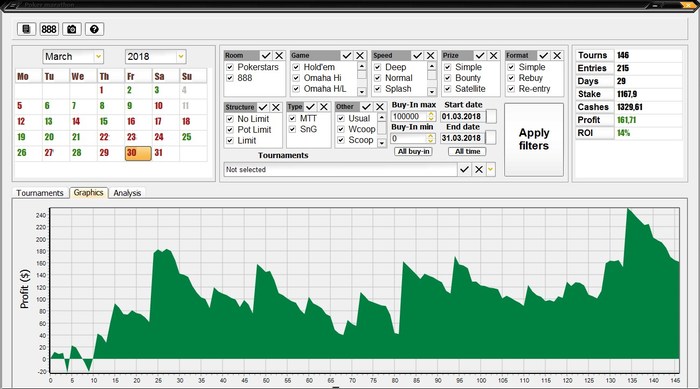
Task: Click the Buy-In max spinner arrows
Action: (431, 116)
